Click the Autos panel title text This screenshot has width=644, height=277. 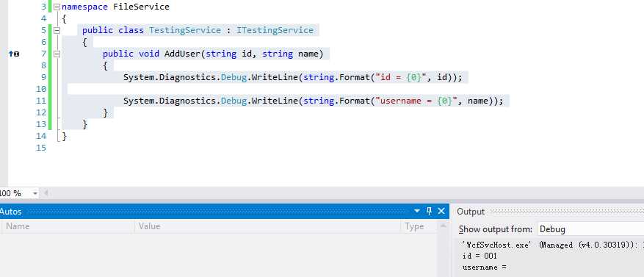[10, 212]
